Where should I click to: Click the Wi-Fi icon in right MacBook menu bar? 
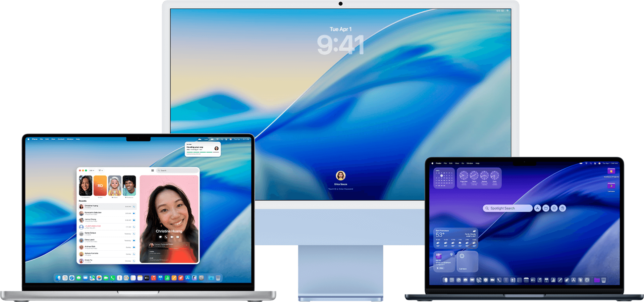point(586,163)
